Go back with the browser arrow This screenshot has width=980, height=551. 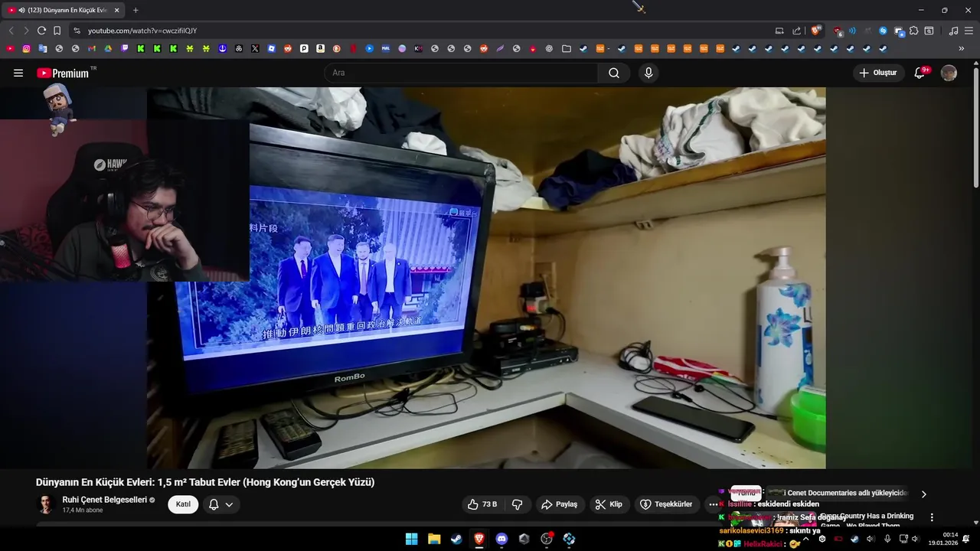11,31
